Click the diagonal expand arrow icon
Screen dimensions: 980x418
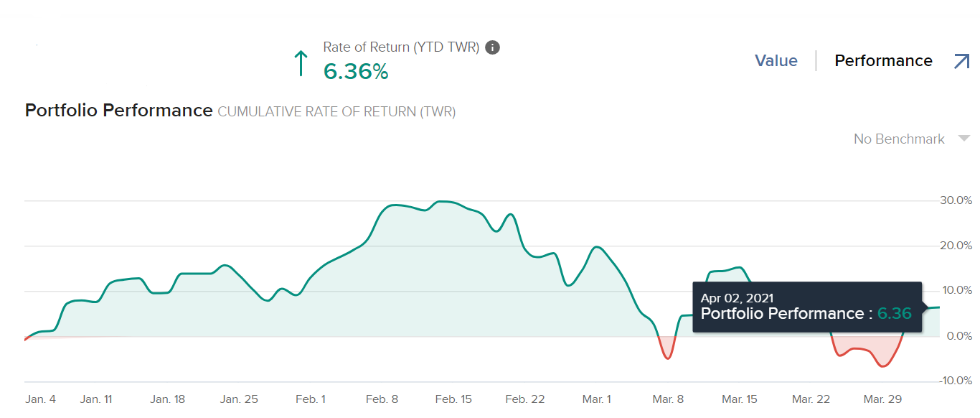[x=961, y=61]
